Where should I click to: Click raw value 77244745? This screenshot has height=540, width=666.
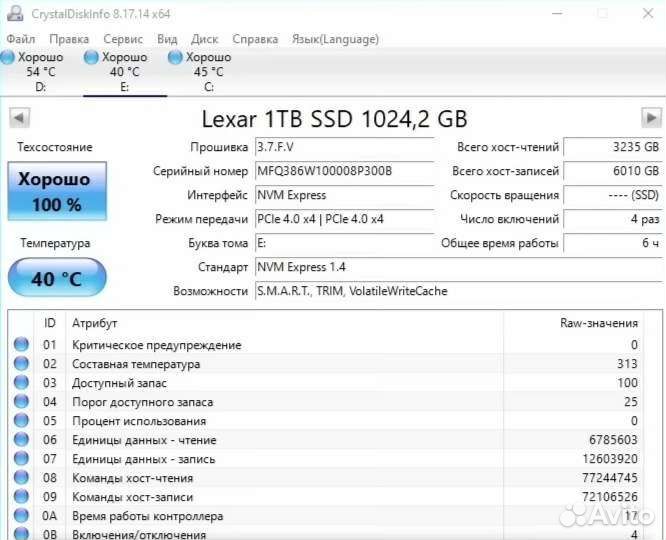click(610, 478)
